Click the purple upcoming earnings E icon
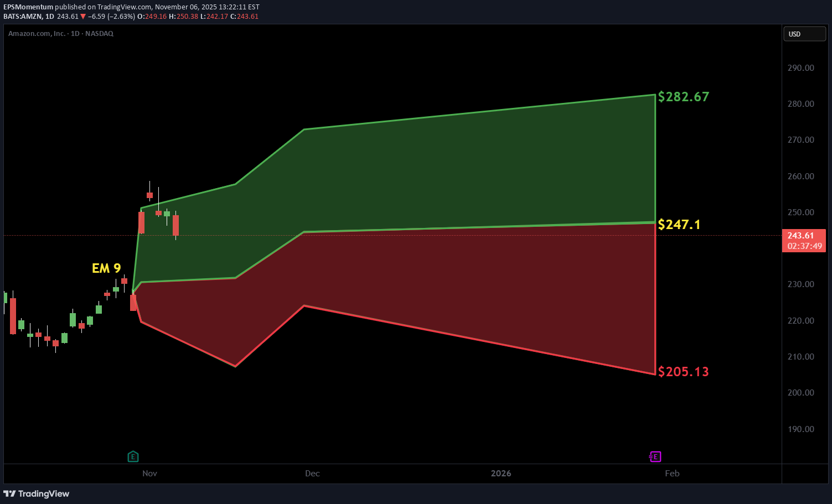Viewport: 832px width, 504px height. pyautogui.click(x=655, y=456)
